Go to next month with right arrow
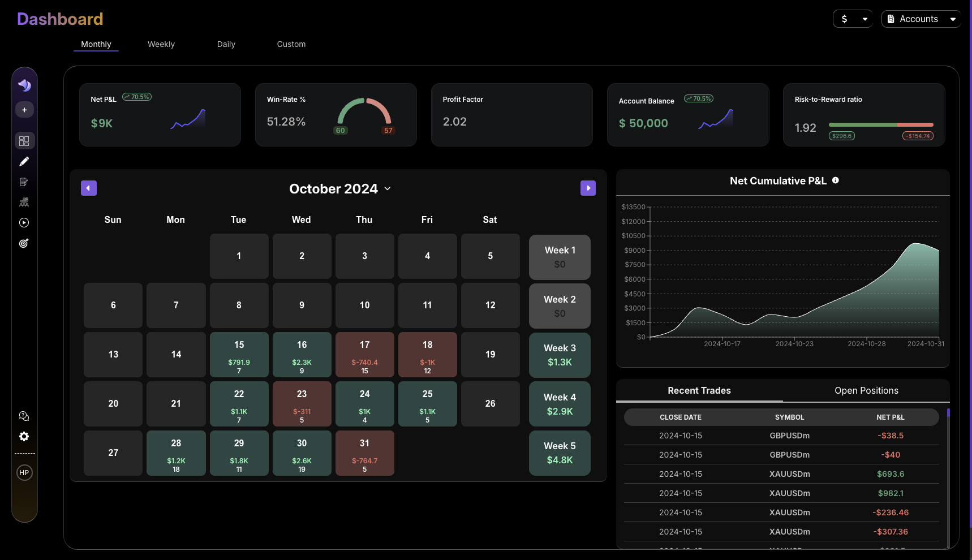The width and height of the screenshot is (972, 560). tap(588, 188)
